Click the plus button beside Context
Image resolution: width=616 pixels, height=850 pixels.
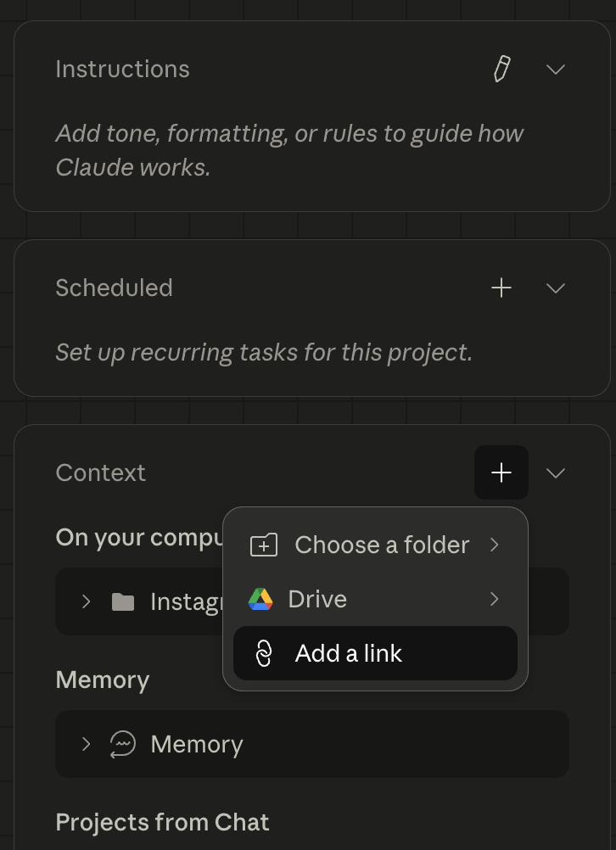tap(501, 473)
